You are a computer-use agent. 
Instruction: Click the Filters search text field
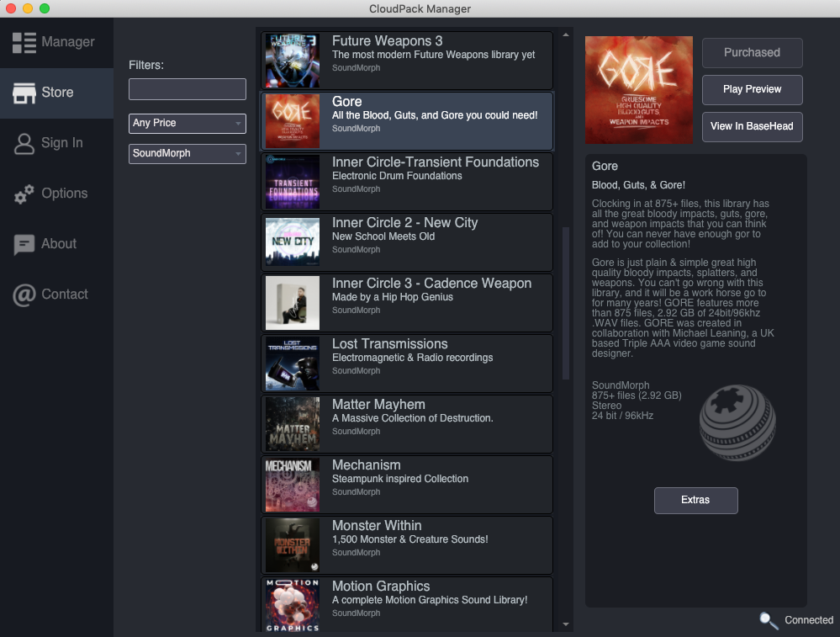(x=188, y=89)
